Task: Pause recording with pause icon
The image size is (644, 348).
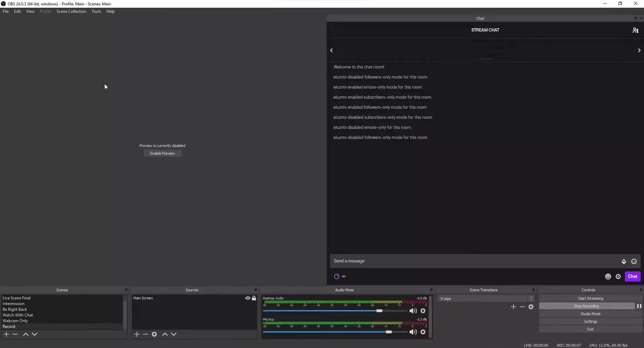Action: click(639, 306)
